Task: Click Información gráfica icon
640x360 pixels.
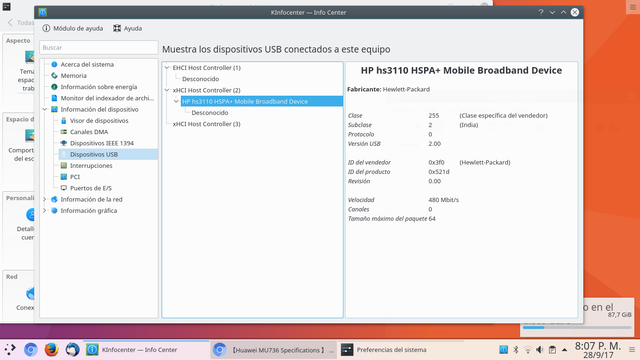Action: (54, 211)
